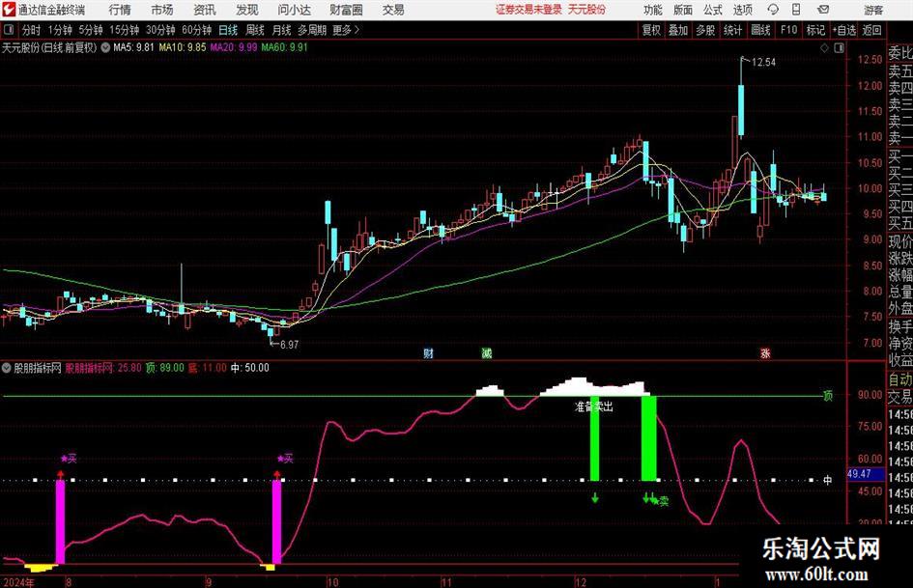Open the 功能 menu
The height and width of the screenshot is (588, 913).
[653, 10]
